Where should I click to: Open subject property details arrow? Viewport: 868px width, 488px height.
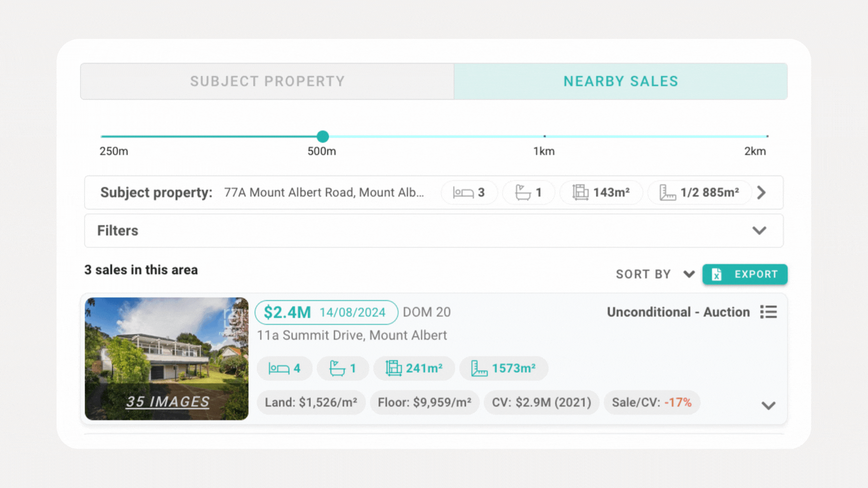tap(762, 192)
